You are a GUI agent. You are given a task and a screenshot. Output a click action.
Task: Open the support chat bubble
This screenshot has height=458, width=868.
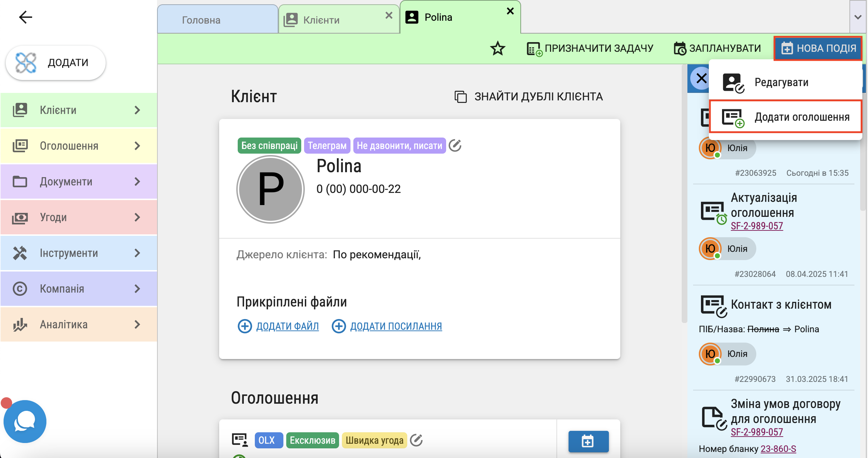(25, 421)
